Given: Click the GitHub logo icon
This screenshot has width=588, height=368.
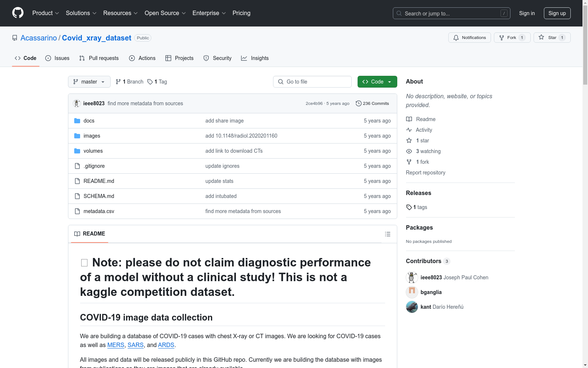Looking at the screenshot, I should pyautogui.click(x=18, y=13).
